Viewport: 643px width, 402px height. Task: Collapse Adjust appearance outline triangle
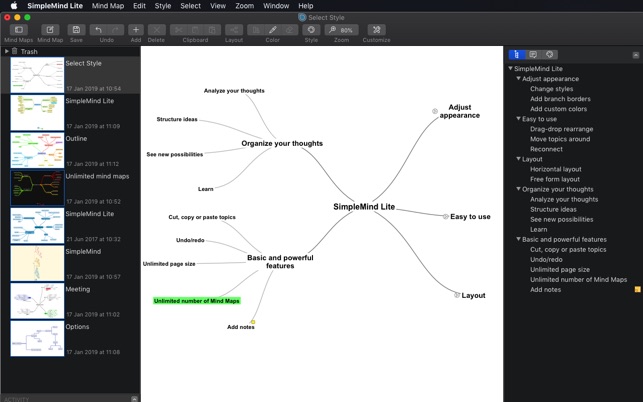coord(518,78)
